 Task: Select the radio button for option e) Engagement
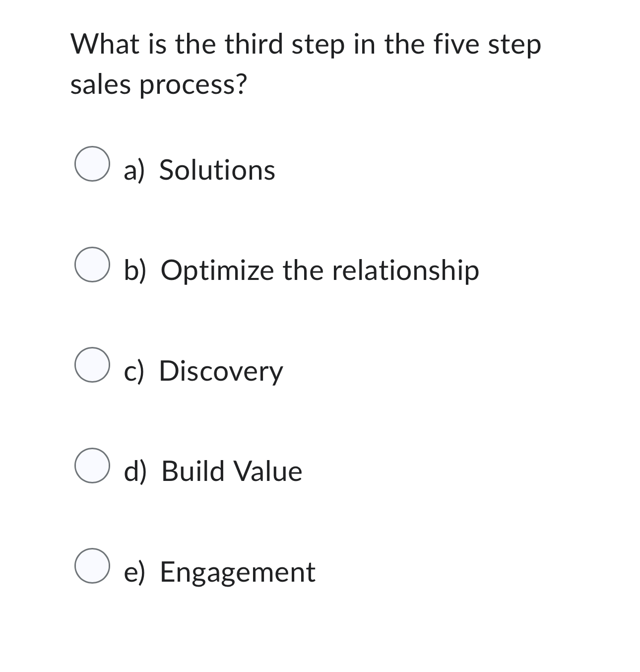pyautogui.click(x=92, y=567)
